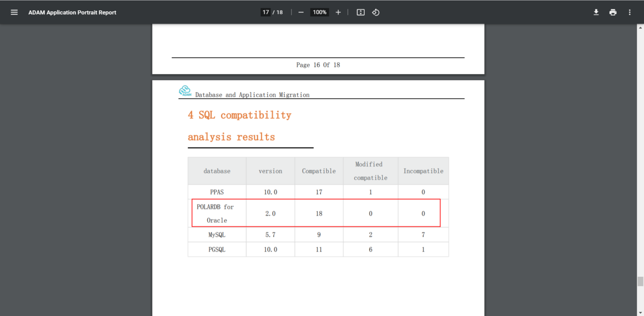Download the PDF report
644x316 pixels.
click(x=596, y=12)
